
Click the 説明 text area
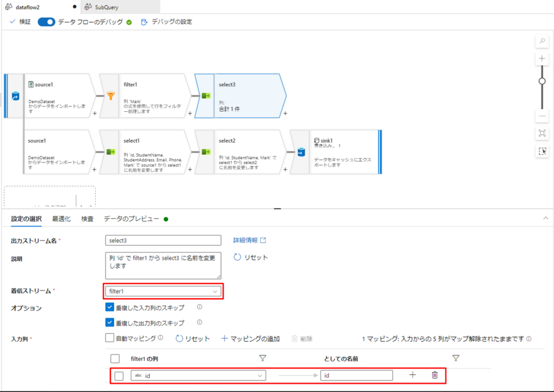(x=163, y=265)
